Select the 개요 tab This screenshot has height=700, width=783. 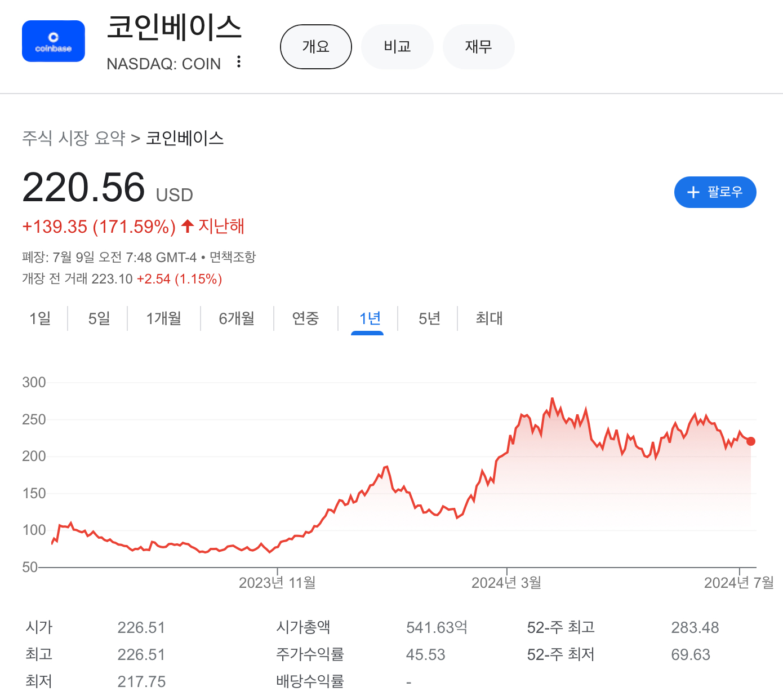click(316, 47)
